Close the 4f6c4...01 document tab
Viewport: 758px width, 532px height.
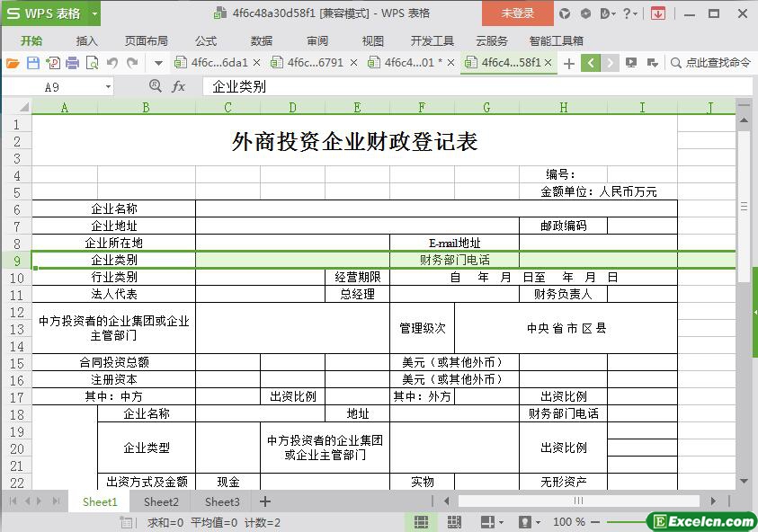pyautogui.click(x=450, y=63)
